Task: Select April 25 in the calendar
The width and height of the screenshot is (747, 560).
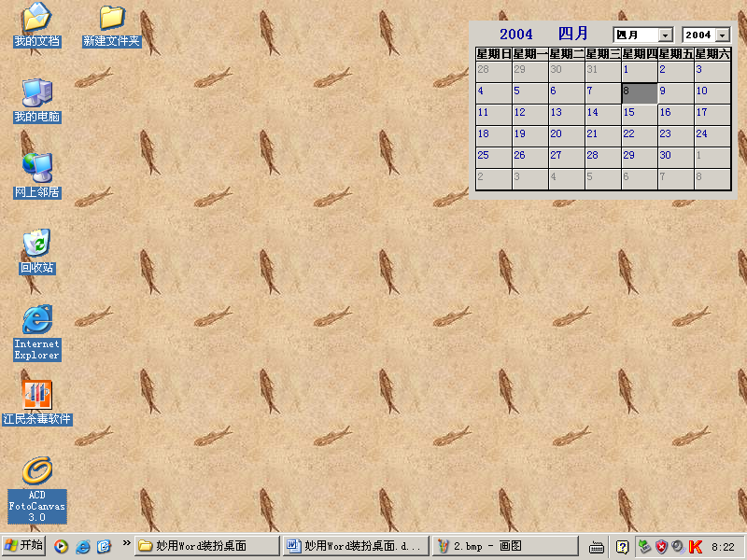Action: (x=494, y=158)
